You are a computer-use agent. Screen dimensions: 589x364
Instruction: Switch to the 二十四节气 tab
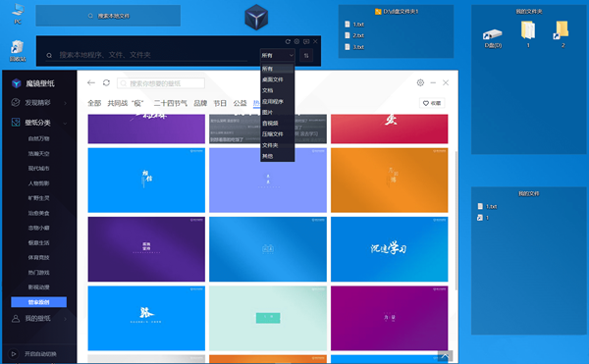[170, 103]
